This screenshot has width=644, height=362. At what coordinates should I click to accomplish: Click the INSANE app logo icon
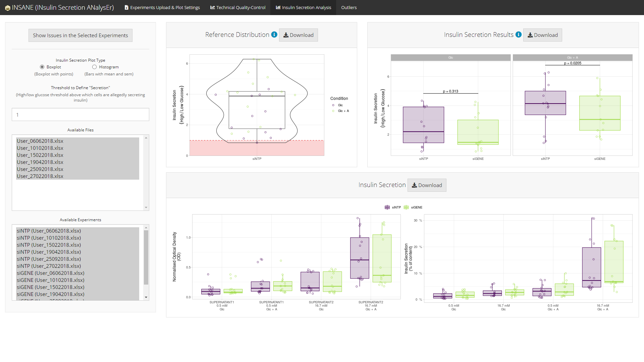pyautogui.click(x=7, y=8)
